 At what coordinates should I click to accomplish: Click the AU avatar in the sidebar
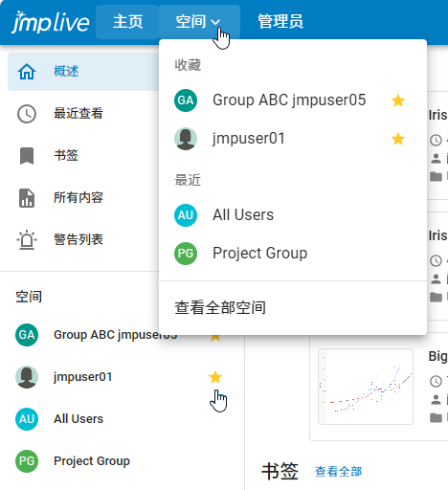point(27,419)
